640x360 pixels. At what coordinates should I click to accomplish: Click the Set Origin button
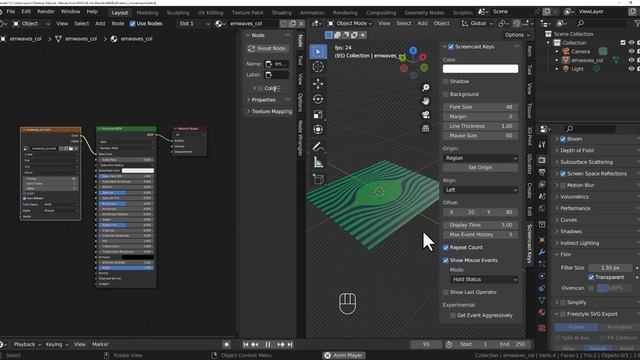pyautogui.click(x=480, y=168)
